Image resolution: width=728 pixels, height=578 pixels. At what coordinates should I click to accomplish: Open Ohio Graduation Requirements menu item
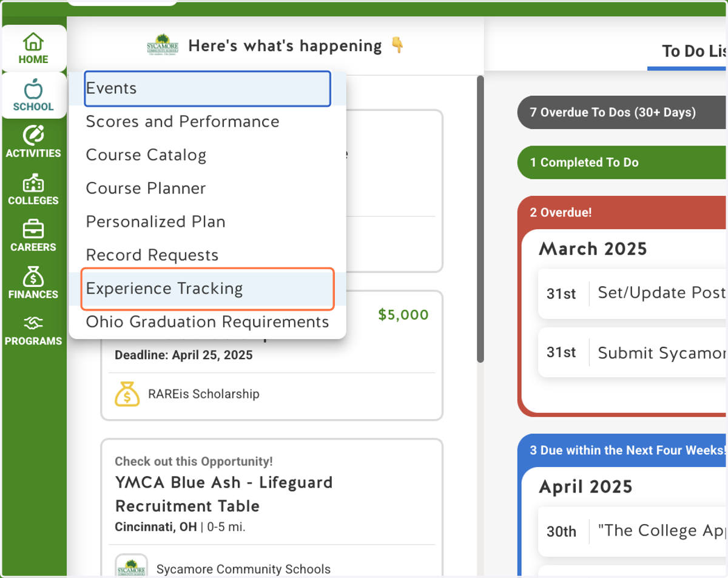(207, 322)
